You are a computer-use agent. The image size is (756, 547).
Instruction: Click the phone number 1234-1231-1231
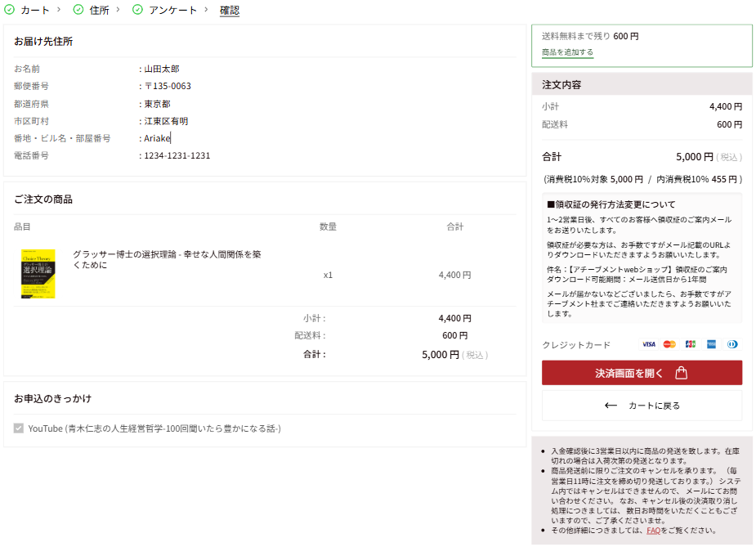coord(177,156)
